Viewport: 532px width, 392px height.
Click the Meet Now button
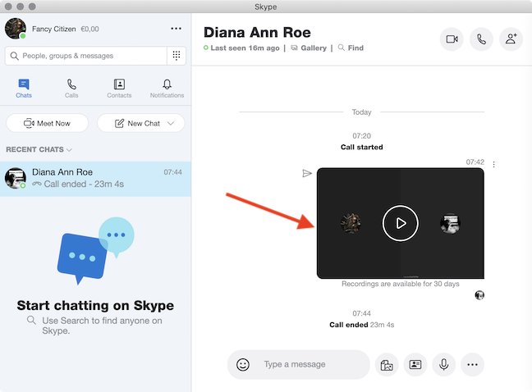point(47,123)
